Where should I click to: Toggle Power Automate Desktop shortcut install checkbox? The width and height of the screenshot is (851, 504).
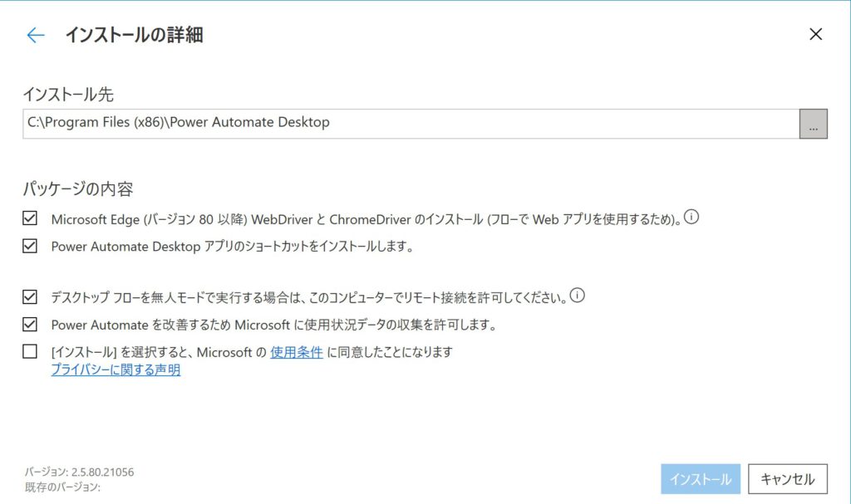(x=30, y=246)
